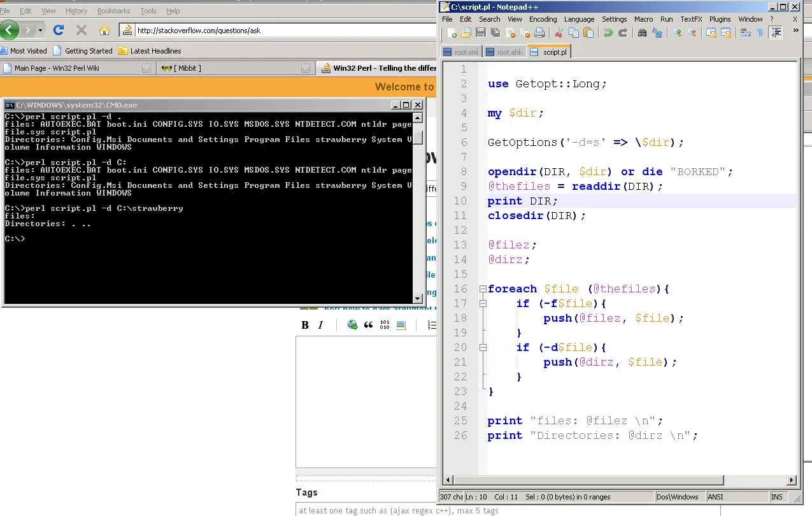812x516 pixels.
Task: Insert image in Stack Overflow editor
Action: (401, 325)
